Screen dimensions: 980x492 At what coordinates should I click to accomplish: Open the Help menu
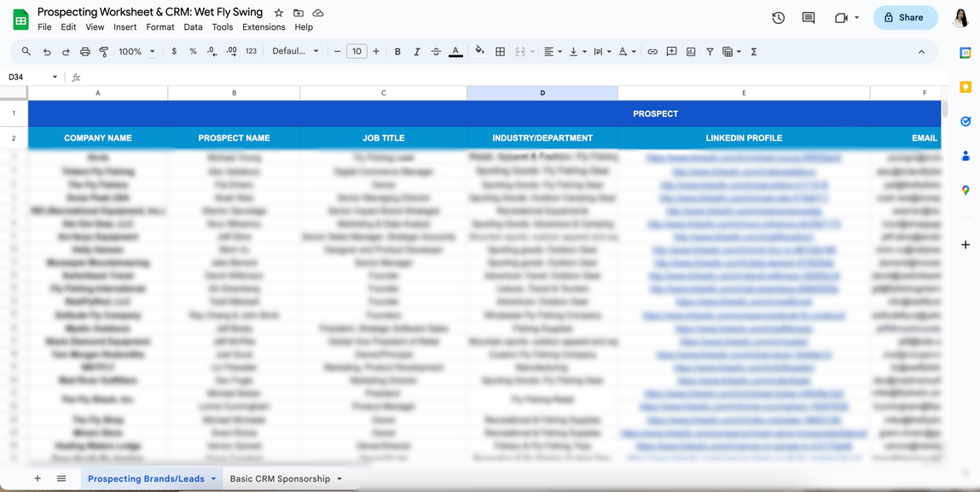coord(304,27)
